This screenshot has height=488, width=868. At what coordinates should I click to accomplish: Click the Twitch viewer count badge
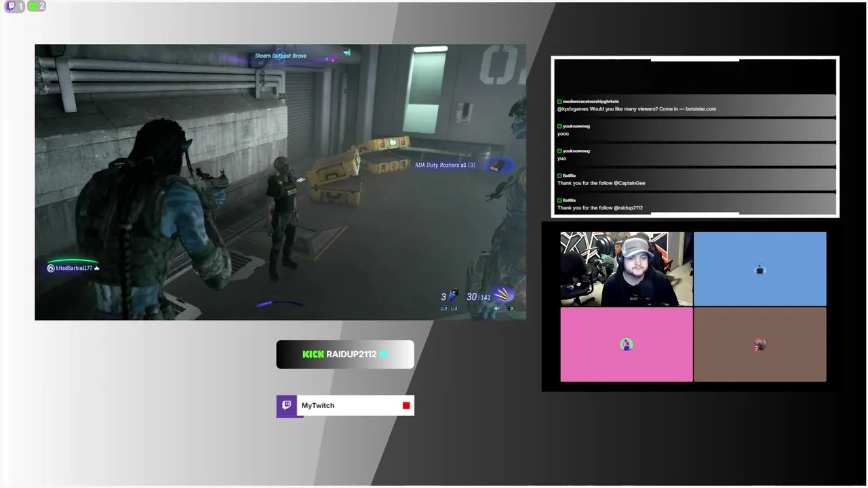[x=15, y=6]
